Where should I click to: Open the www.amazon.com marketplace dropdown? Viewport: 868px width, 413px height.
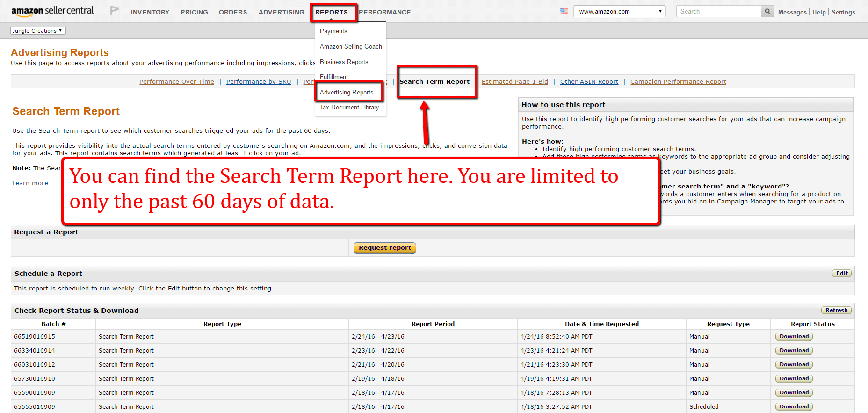[x=620, y=11]
